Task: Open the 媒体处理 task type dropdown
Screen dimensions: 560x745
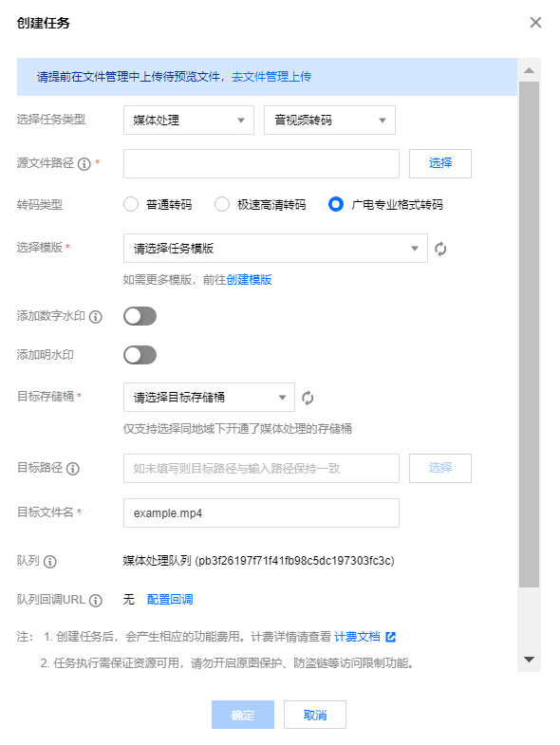Action: coord(189,121)
